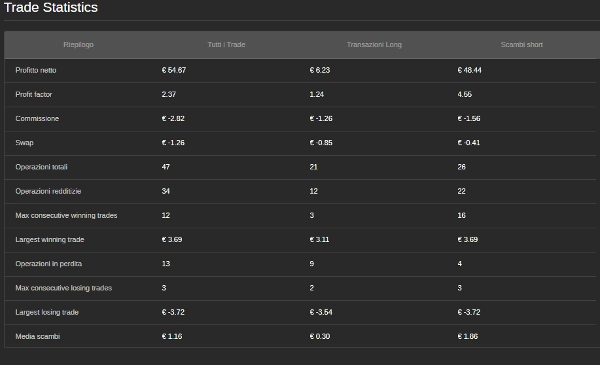Select long profit factor value 1.24
Viewport: 600px width, 365px height.
(316, 95)
